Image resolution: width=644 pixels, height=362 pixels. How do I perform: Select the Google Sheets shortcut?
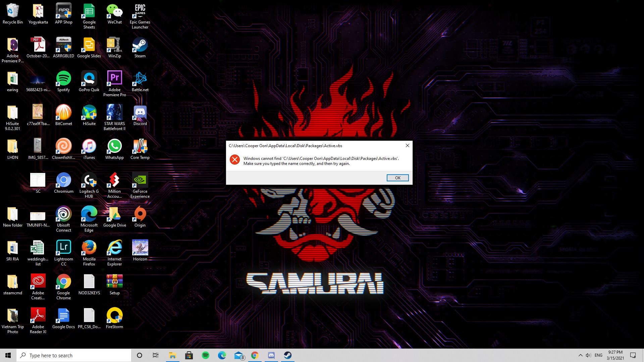click(89, 16)
